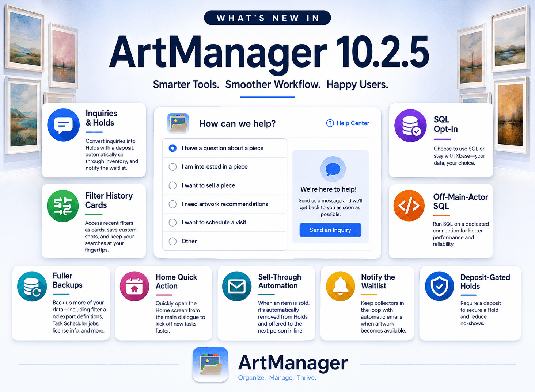Click the 'Filter History Cards' heading

tap(109, 200)
